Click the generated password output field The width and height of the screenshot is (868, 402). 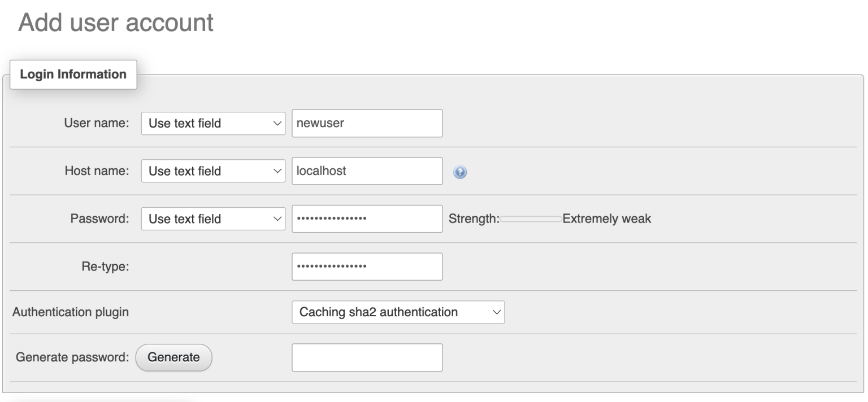click(367, 357)
